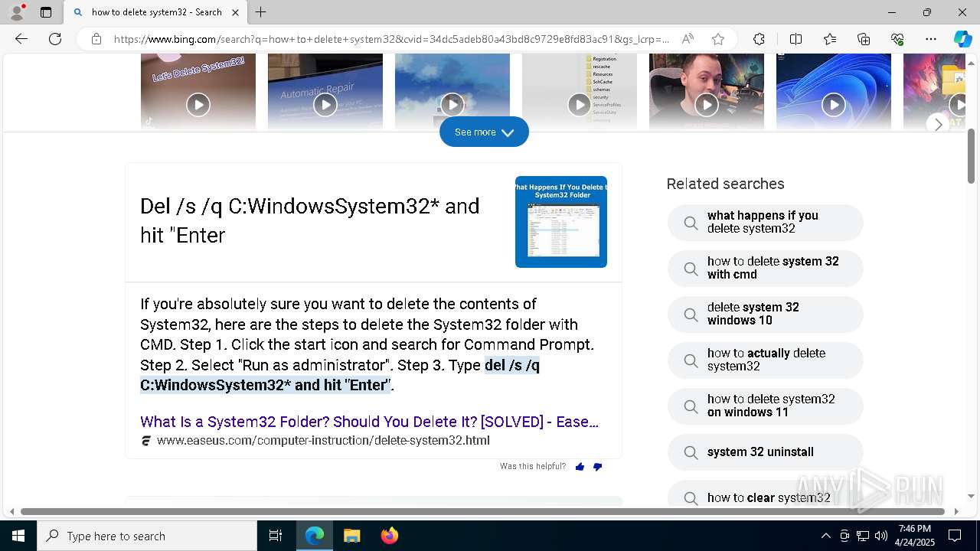Expand videos with See more button
Viewport: 980px width, 551px height.
(484, 132)
